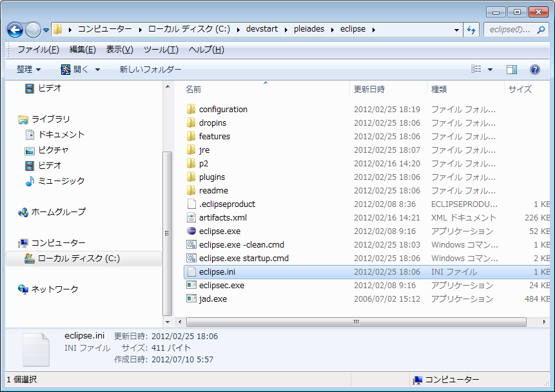
Task: Select the eclipse.exe application icon
Action: 191,231
